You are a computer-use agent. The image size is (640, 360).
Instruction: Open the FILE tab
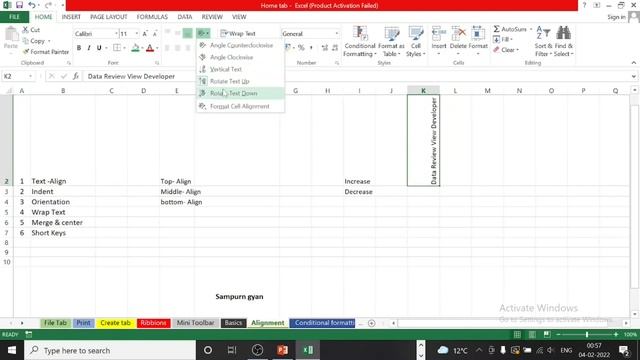click(x=14, y=17)
